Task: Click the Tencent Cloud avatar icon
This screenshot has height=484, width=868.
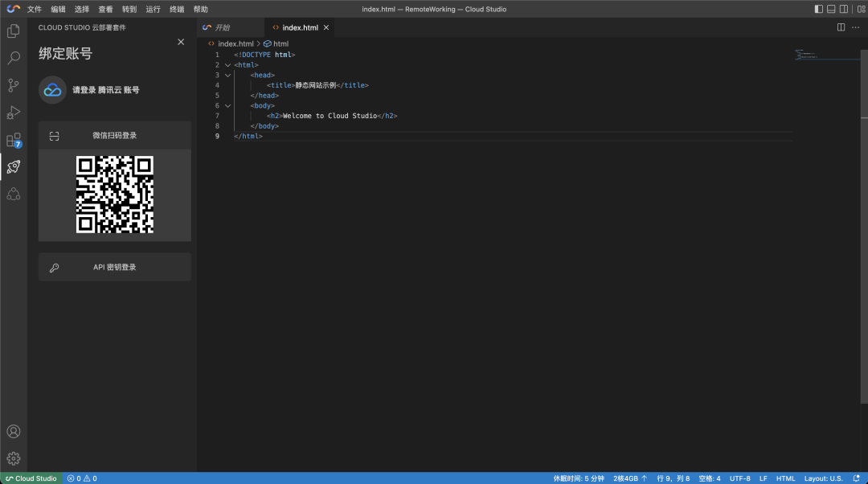Action: [x=52, y=90]
